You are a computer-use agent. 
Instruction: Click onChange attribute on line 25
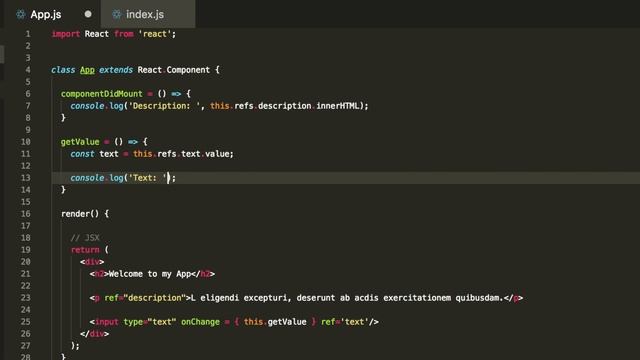[200, 322]
